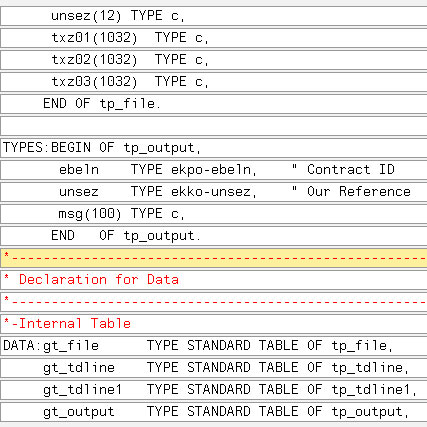
Task: Click the line 'END OF tp_file.'
Action: 213,104
